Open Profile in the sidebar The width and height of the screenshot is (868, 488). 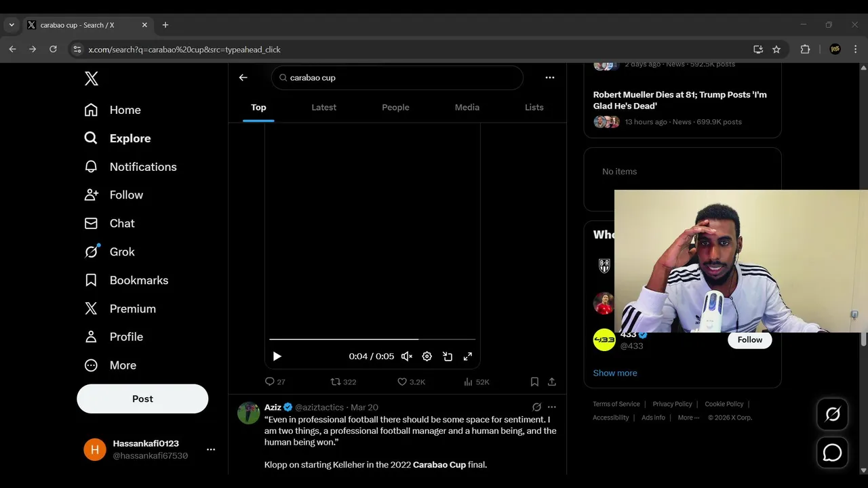coord(113,337)
